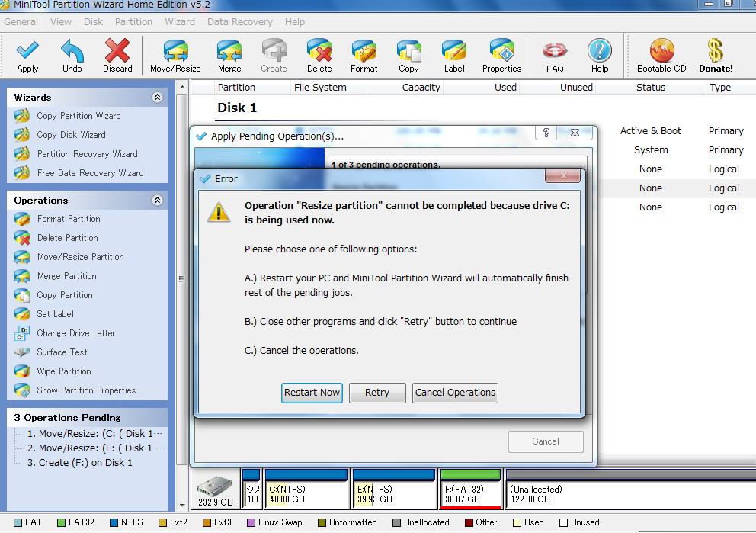Screen dimensions: 756x533
Task: Click Cancel in Apply Pending Operations dialog
Action: pyautogui.click(x=546, y=441)
